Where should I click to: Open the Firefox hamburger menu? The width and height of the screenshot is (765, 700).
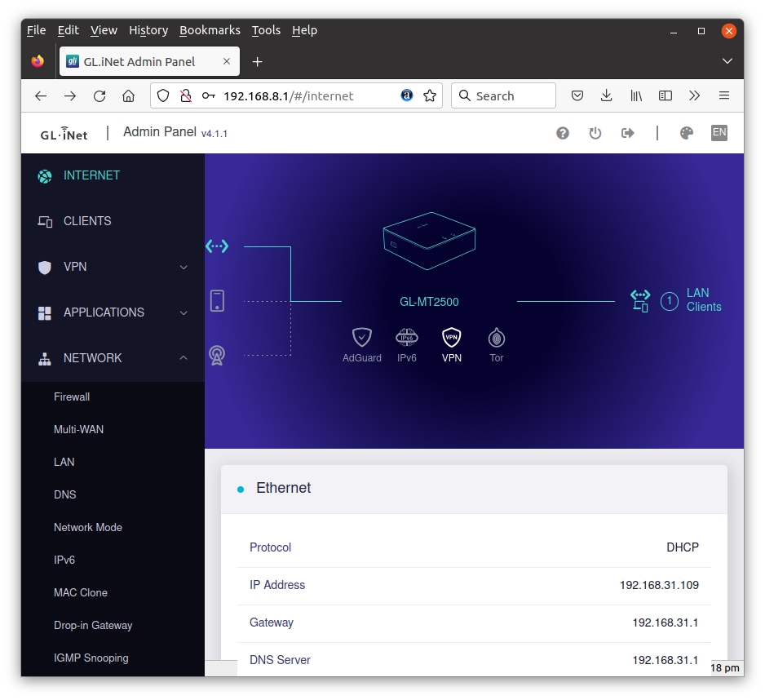724,95
